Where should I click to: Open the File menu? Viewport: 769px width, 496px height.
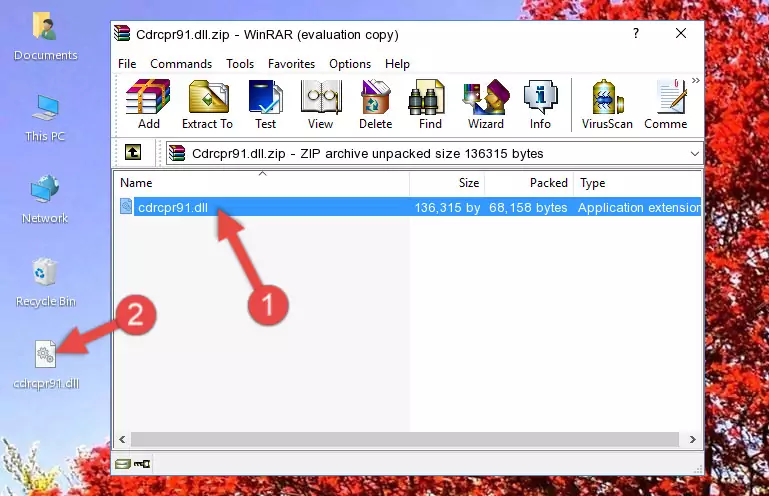(x=127, y=64)
